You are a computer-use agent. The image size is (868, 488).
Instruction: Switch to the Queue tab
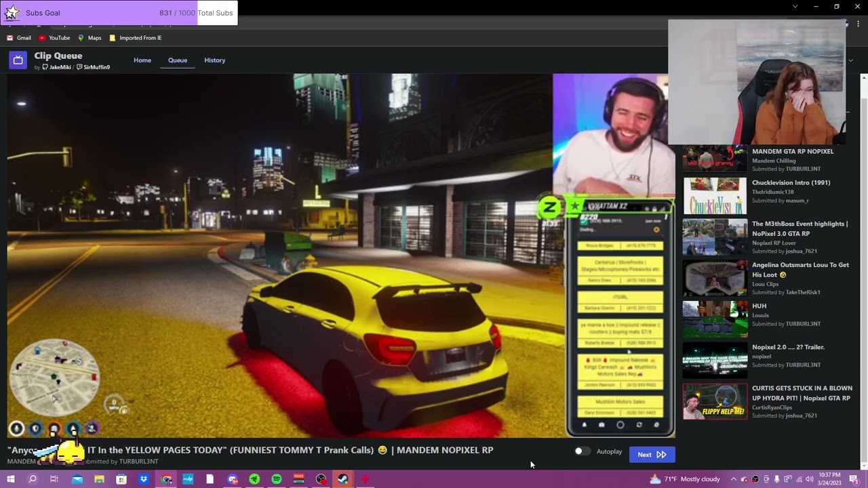click(178, 60)
